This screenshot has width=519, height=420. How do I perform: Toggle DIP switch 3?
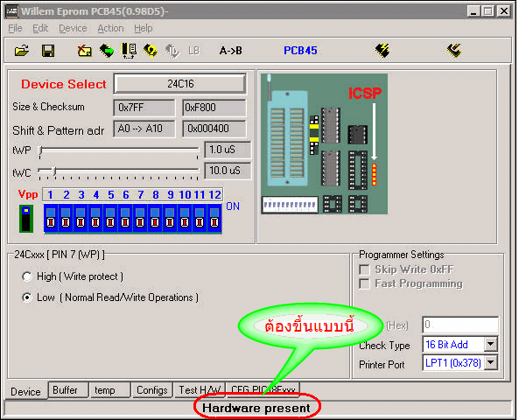(x=81, y=218)
